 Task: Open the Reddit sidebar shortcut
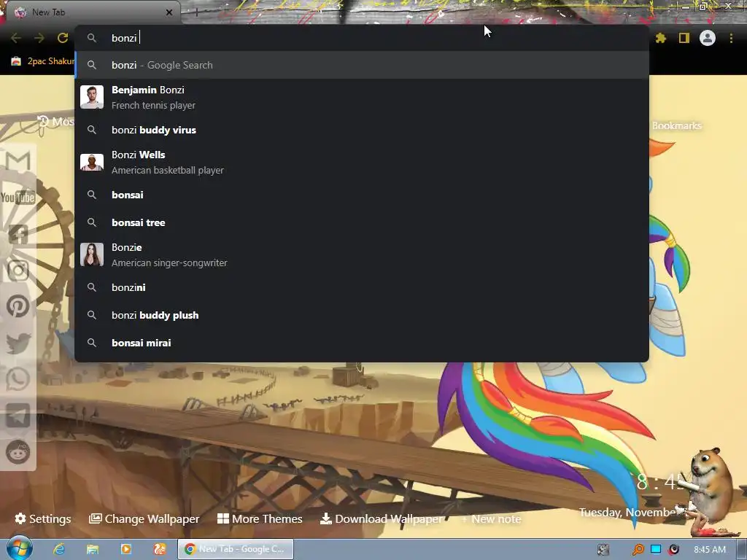click(18, 452)
